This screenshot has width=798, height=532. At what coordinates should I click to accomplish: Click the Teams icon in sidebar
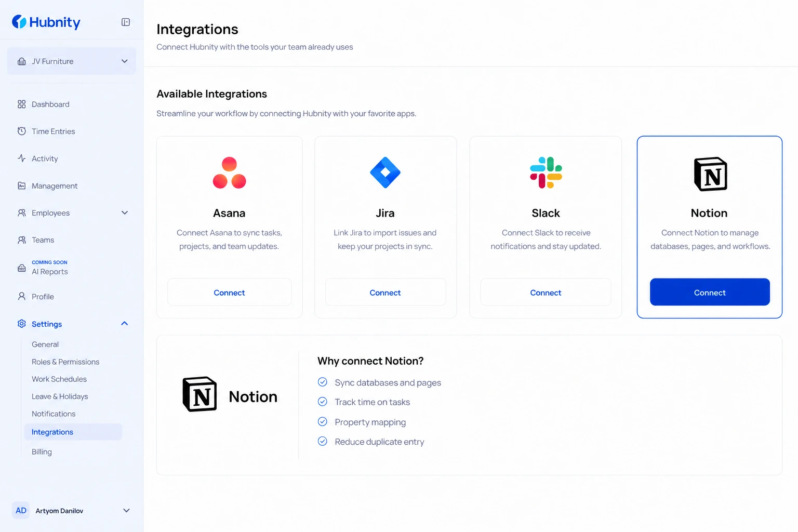click(22, 240)
